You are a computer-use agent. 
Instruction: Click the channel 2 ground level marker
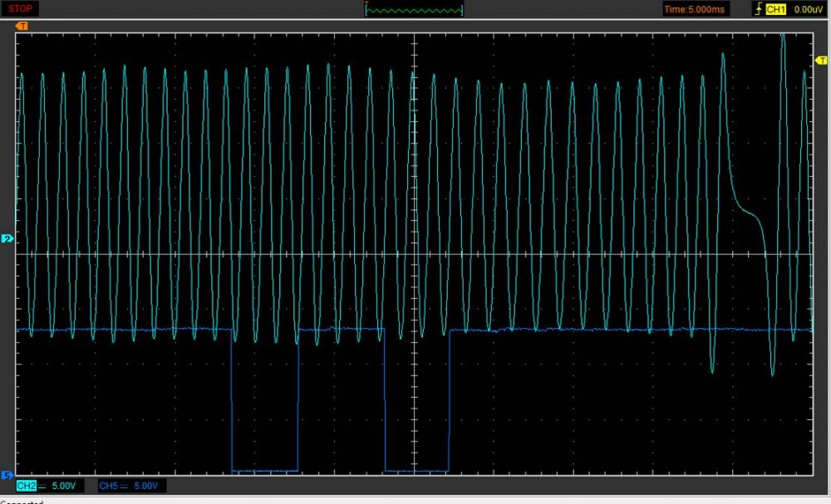(x=7, y=239)
